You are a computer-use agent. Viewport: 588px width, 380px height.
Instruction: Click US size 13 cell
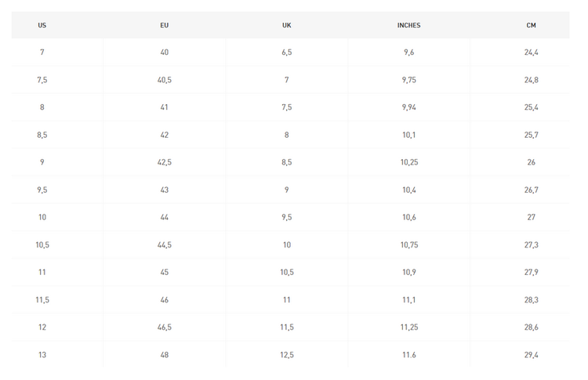[42, 355]
